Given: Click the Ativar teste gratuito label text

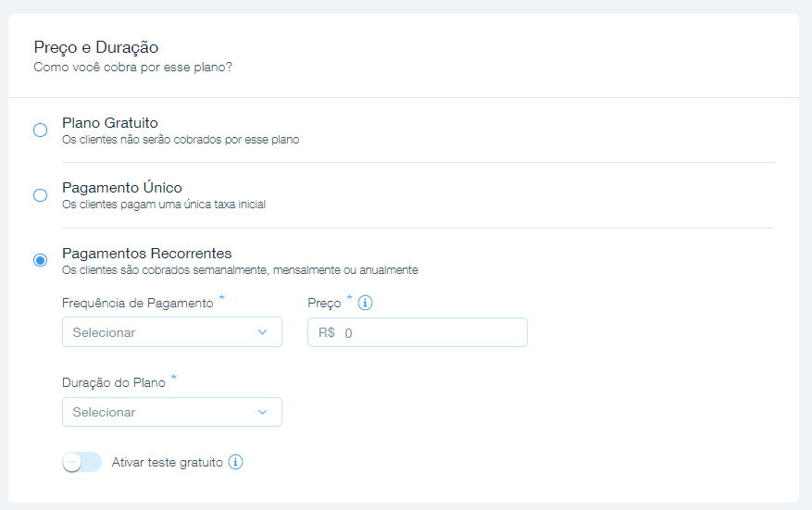Looking at the screenshot, I should 168,463.
